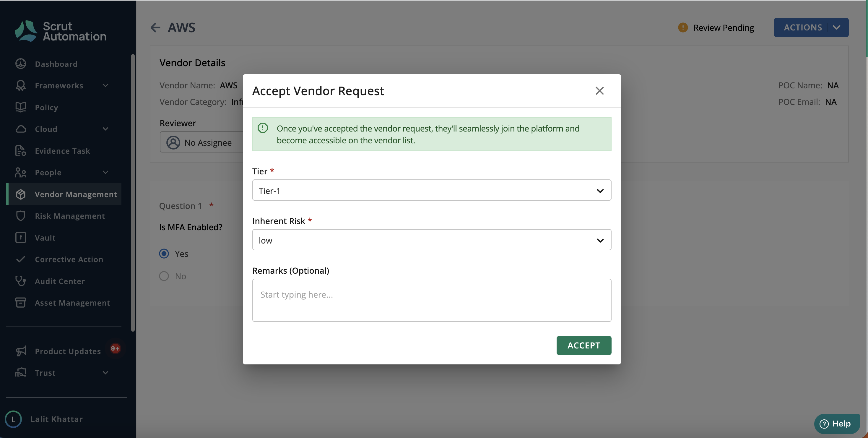Open Product Updates link

click(x=68, y=351)
